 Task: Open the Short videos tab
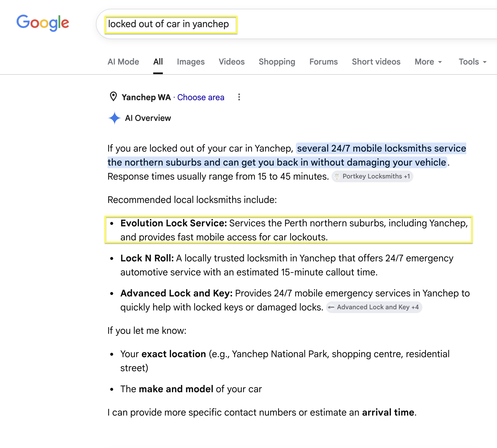point(376,62)
